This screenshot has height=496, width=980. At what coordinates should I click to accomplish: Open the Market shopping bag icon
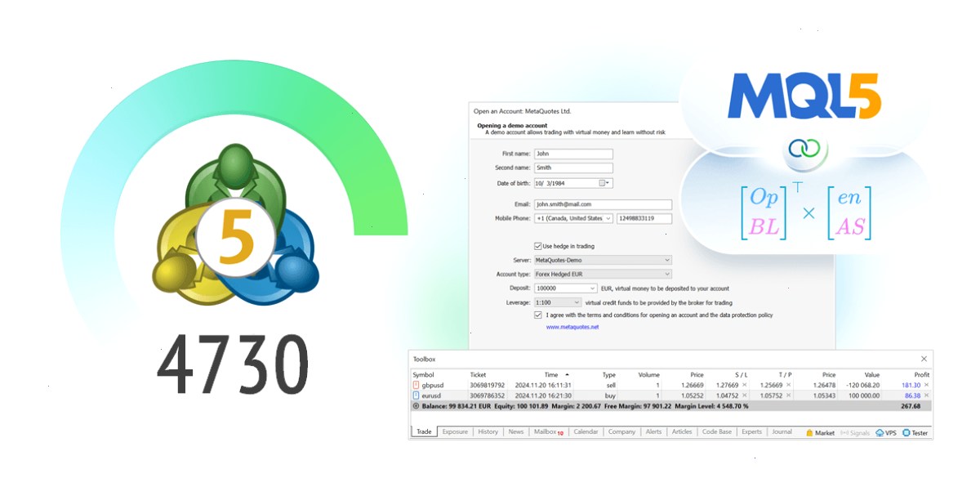tap(809, 432)
